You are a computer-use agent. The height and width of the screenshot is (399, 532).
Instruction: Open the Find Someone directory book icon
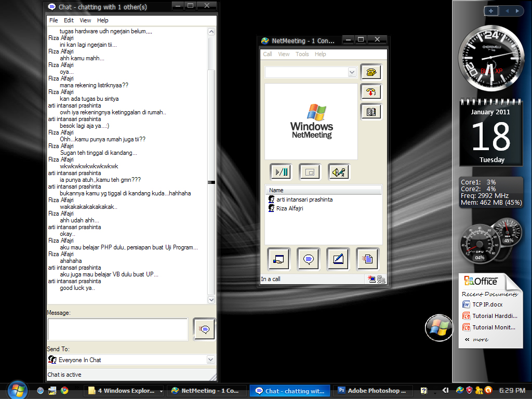coord(371,112)
